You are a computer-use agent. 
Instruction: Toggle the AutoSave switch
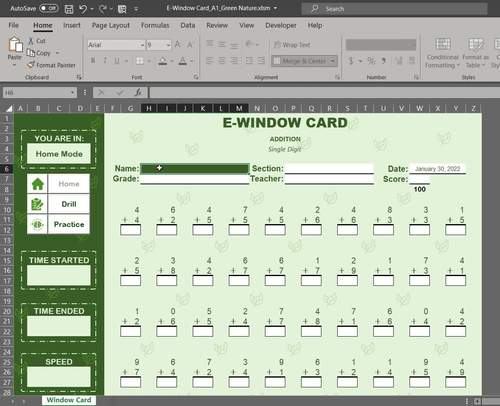point(49,8)
